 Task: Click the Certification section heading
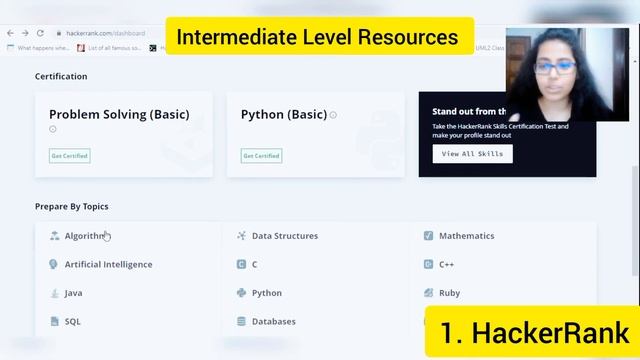pos(61,76)
